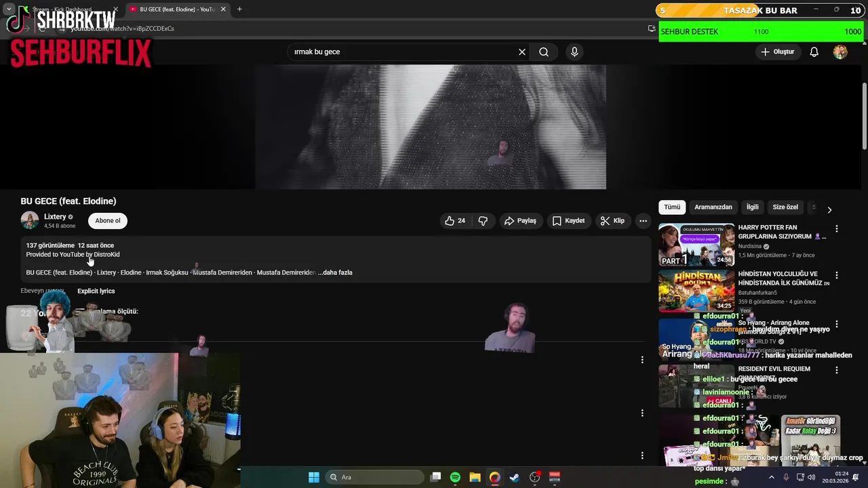Click the Kaydet save button

568,220
